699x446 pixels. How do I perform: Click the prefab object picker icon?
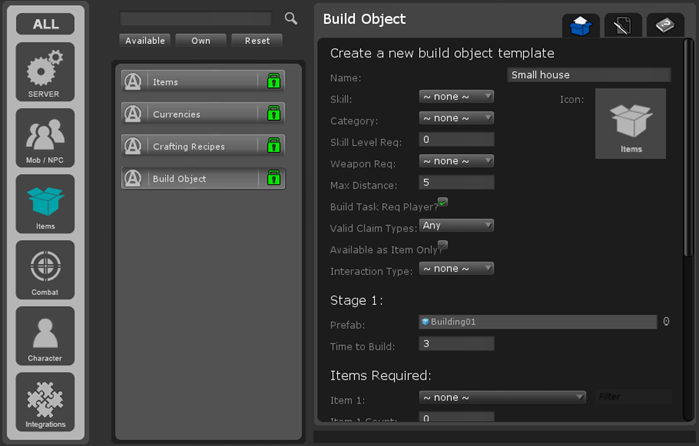(666, 322)
